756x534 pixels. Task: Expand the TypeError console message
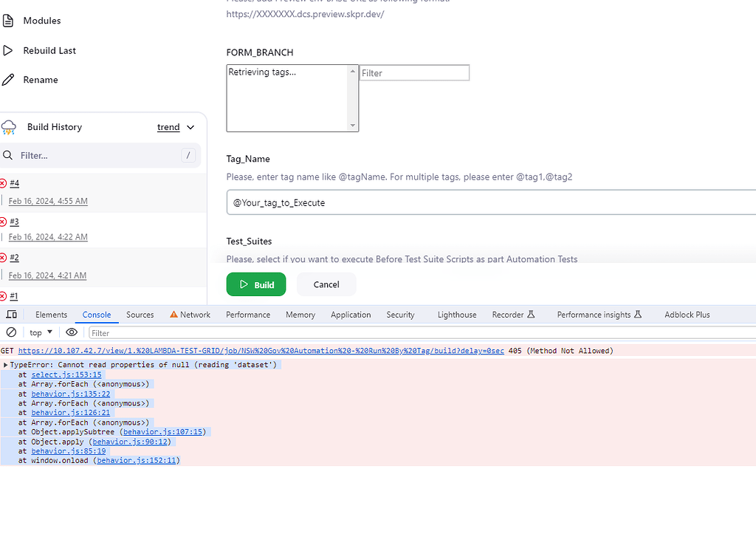6,364
